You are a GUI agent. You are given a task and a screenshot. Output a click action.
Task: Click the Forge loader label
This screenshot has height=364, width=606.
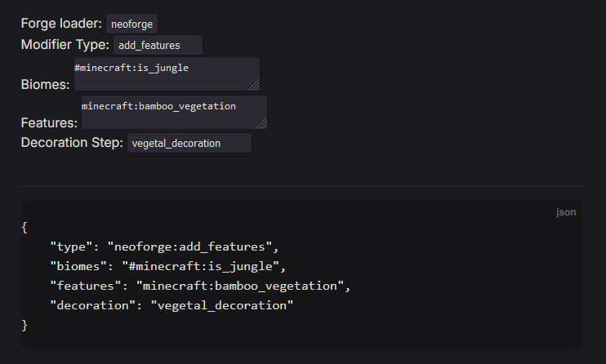pos(61,24)
